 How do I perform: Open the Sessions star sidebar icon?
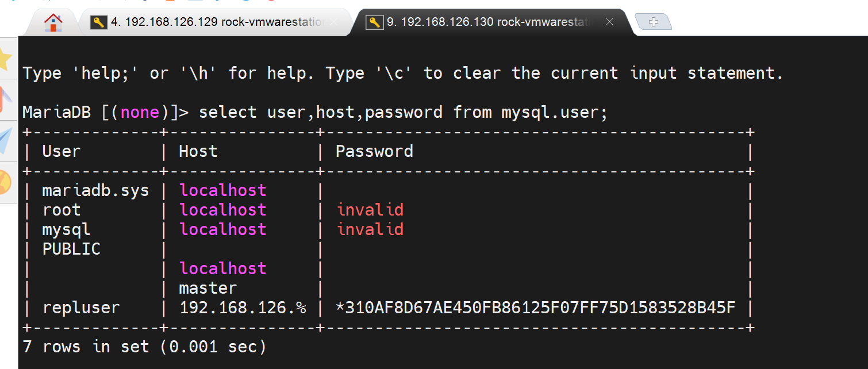pyautogui.click(x=5, y=58)
